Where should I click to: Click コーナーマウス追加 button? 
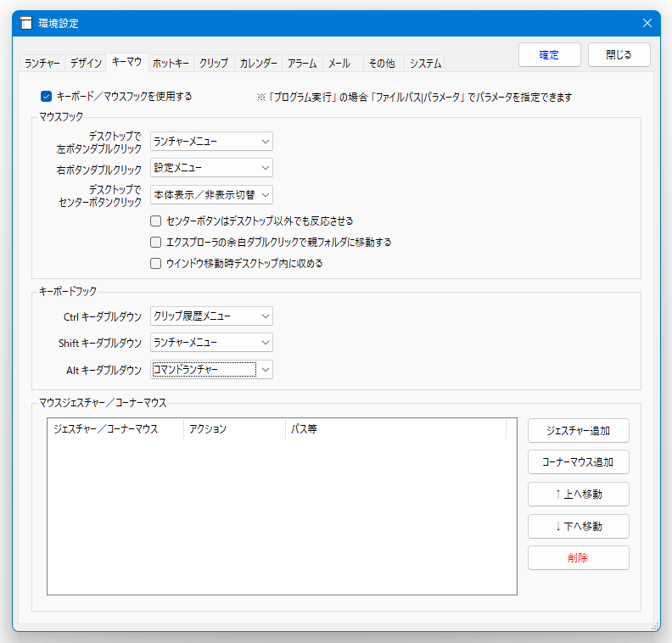(578, 462)
